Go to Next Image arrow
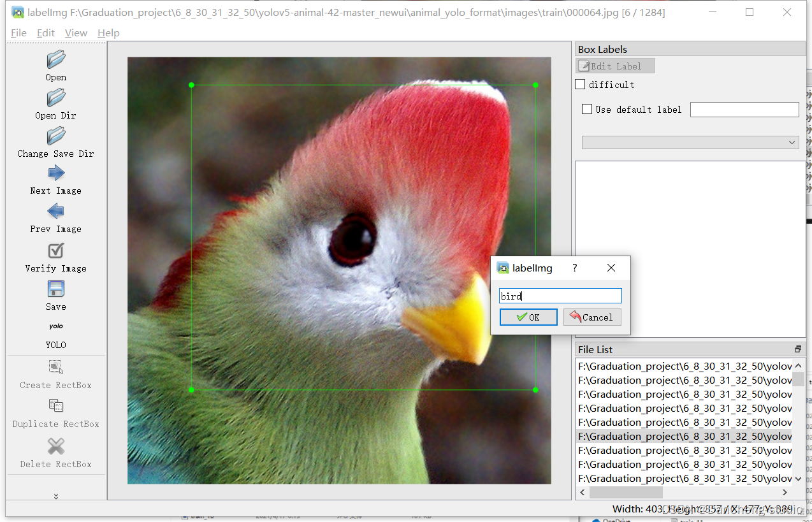The width and height of the screenshot is (812, 522). [56, 173]
